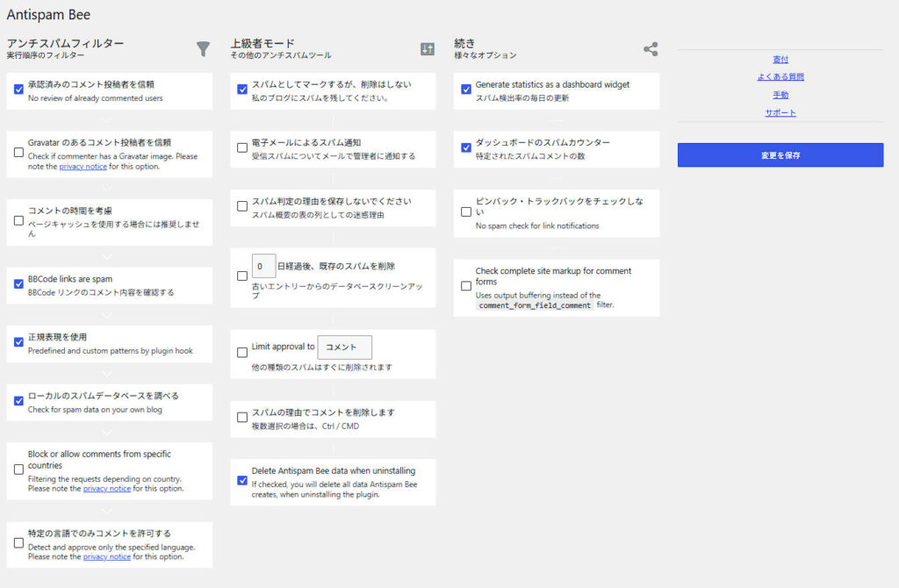899x588 pixels.
Task: Uncheck 承認済みのコメント投稿者を信頼 checkbox
Action: pyautogui.click(x=19, y=90)
